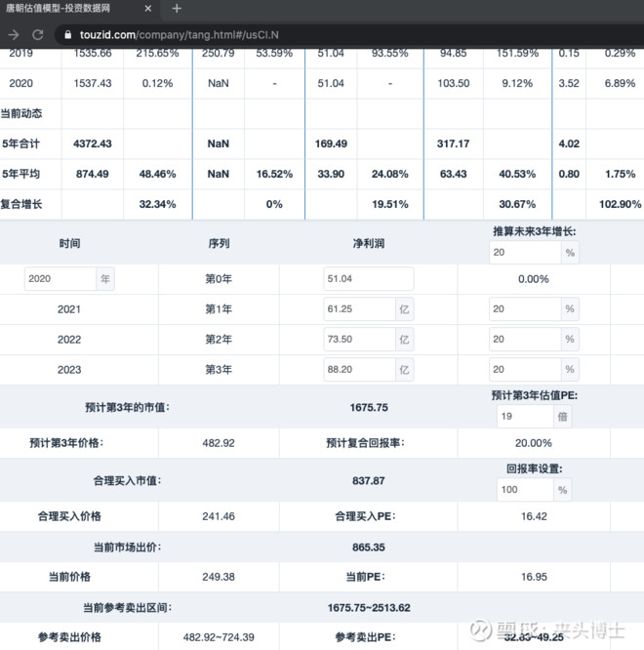644x650 pixels.
Task: Select the 唐朝估值模型-投资数据网 tab
Action: (79, 8)
